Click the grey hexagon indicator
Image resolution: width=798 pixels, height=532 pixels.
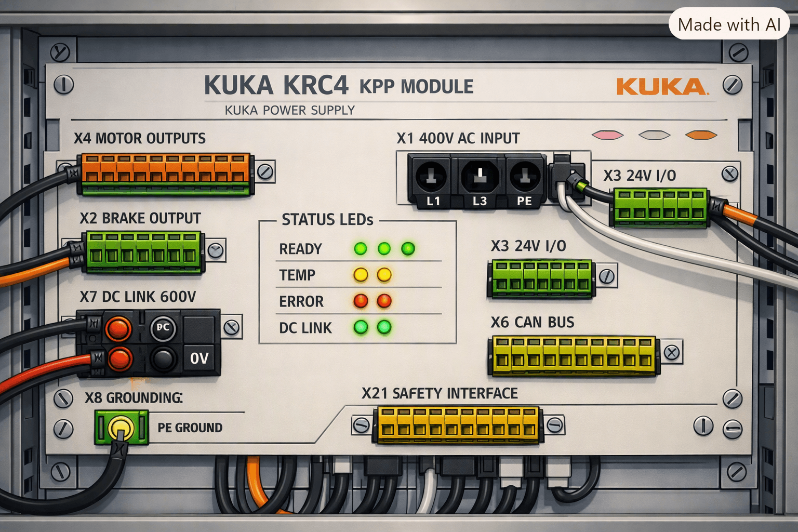[x=654, y=135]
